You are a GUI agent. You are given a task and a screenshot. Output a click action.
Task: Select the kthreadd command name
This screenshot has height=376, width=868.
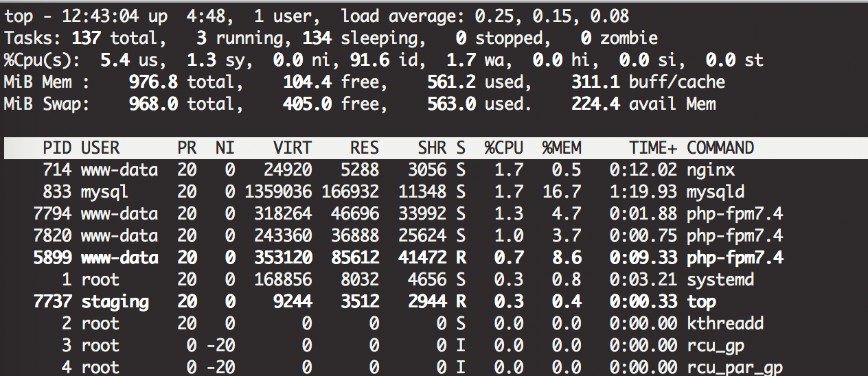coord(725,323)
